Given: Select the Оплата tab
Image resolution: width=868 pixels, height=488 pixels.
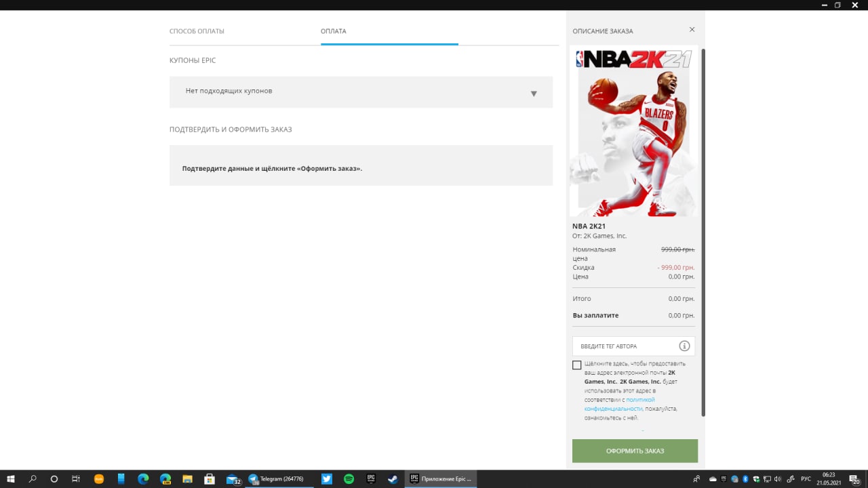Looking at the screenshot, I should click(334, 31).
